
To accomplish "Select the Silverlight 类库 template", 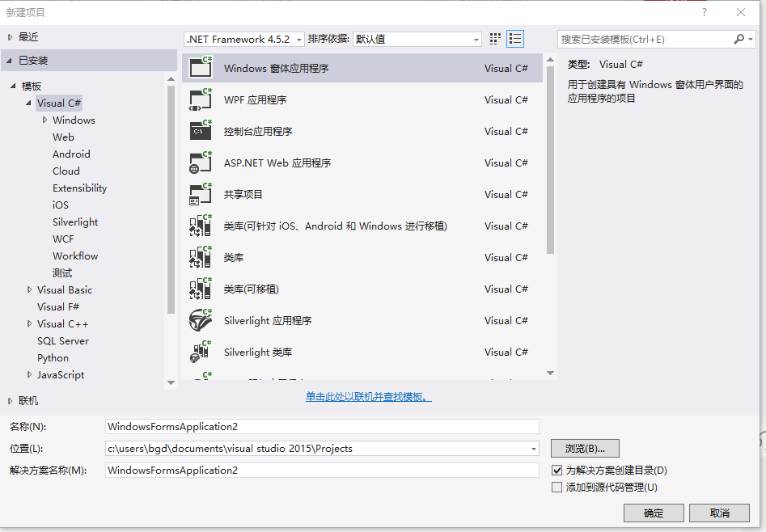I will (324, 352).
